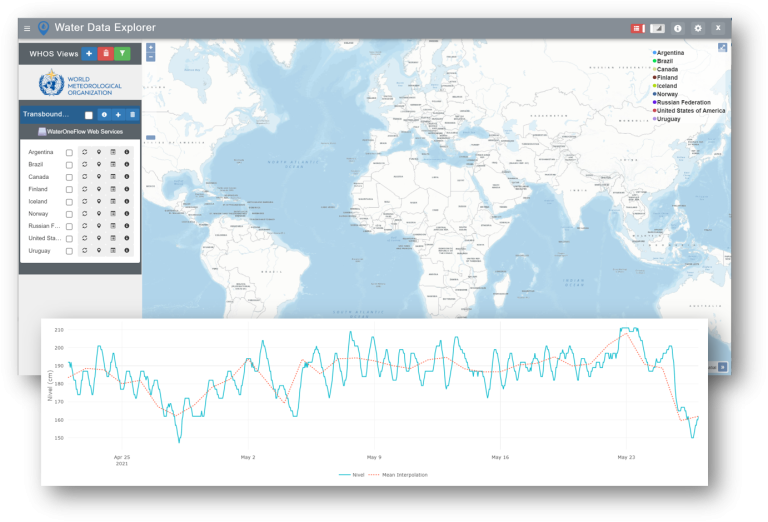Zoom in on the map
Screen dimensions: 768x522
(150, 47)
